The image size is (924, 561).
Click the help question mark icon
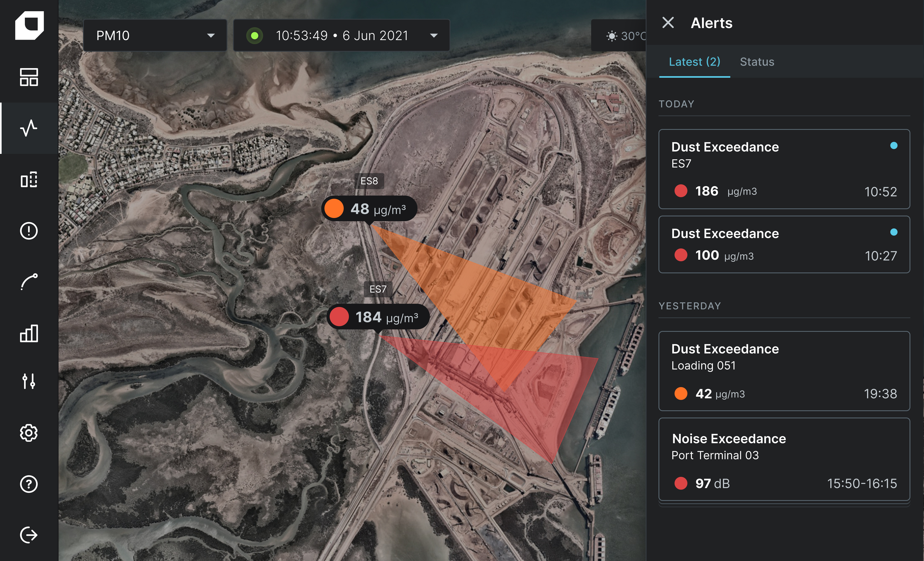(29, 484)
